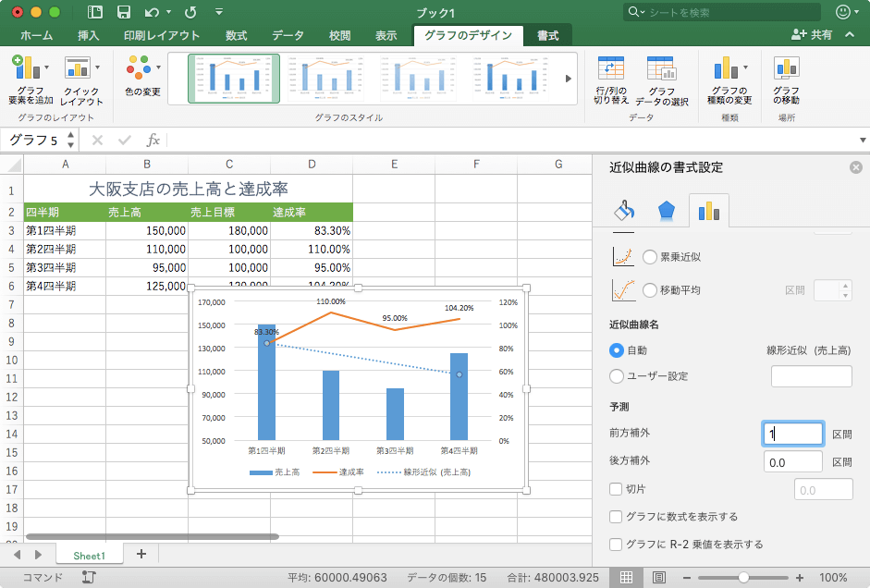The height and width of the screenshot is (588, 870).
Task: Select the 累乗近似 radio button
Action: (650, 257)
